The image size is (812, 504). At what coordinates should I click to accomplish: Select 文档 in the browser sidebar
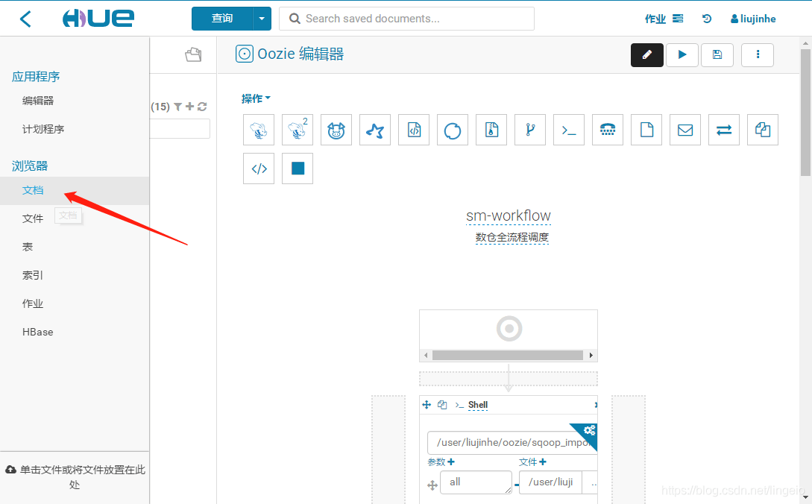pos(75,191)
